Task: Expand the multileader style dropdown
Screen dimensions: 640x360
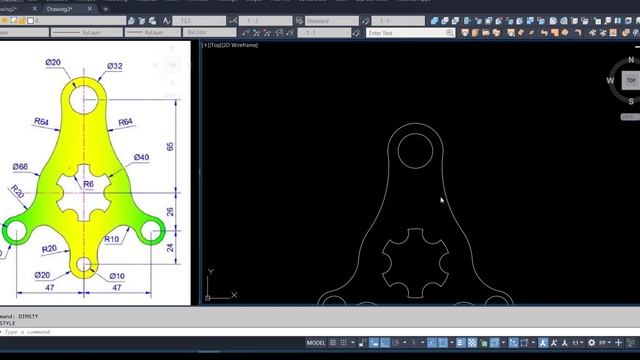Action: tap(398, 20)
